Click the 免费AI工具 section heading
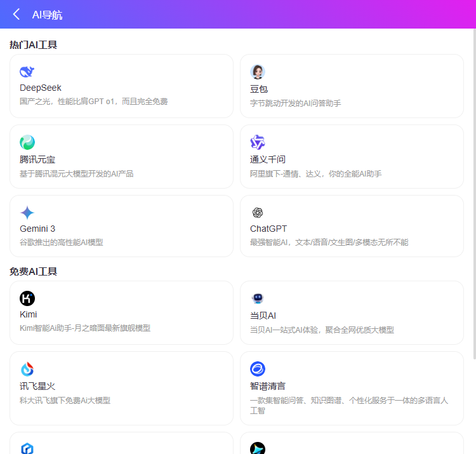Screen dimensions: 476x454 tap(33, 272)
